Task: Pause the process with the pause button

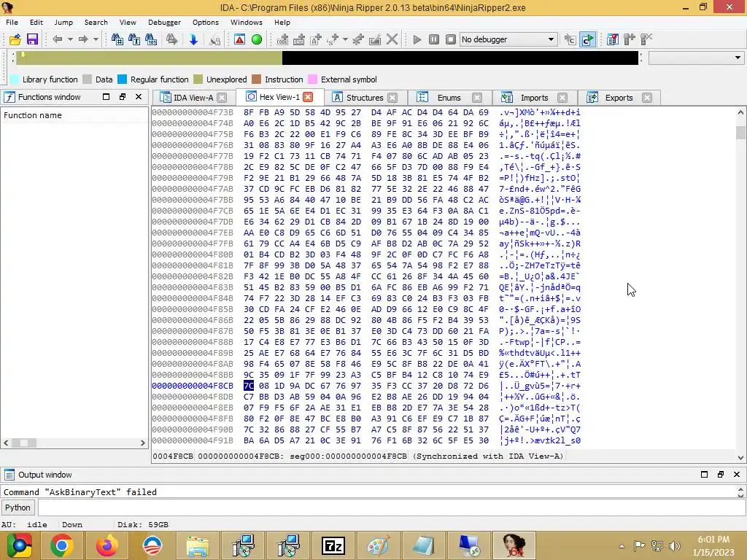Action: tap(434, 39)
